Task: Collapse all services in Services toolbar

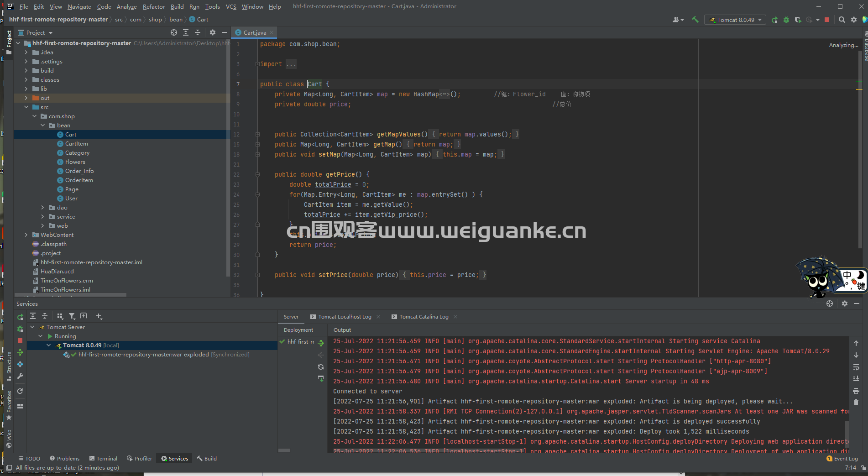Action: coord(45,316)
